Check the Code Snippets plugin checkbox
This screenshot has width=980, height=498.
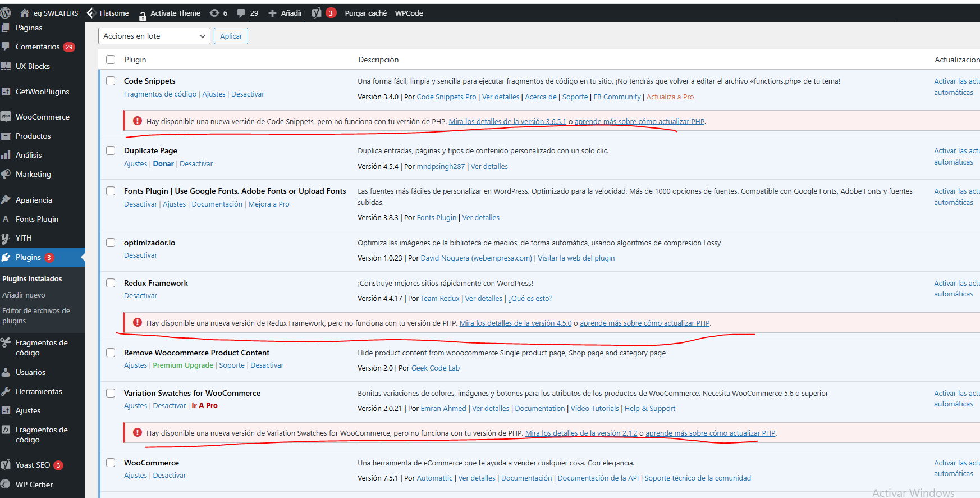pos(111,81)
